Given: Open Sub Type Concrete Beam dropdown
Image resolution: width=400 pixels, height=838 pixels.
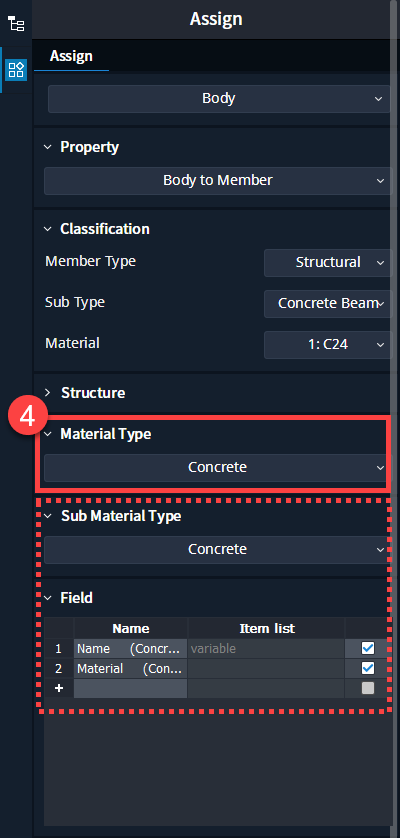Looking at the screenshot, I should click(x=328, y=304).
